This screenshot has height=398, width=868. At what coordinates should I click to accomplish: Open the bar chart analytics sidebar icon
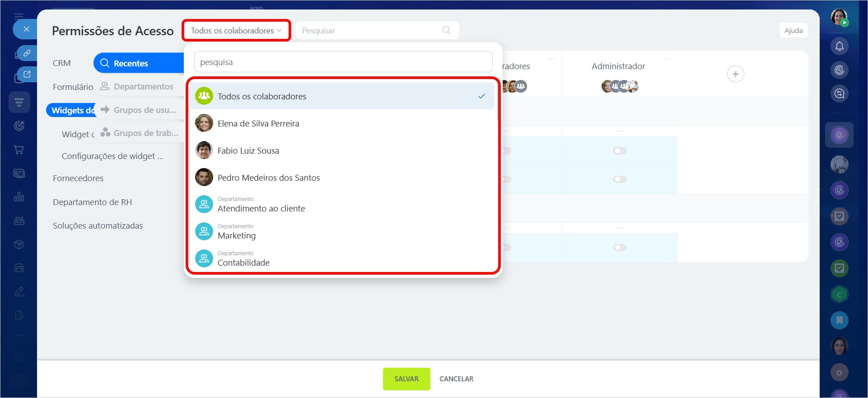(x=19, y=197)
